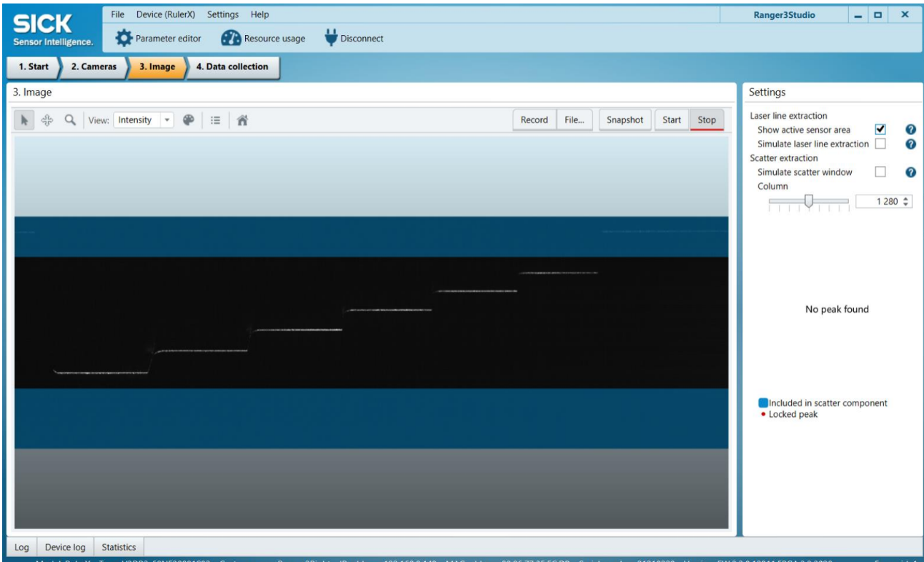The height and width of the screenshot is (562, 924).
Task: Go to step 1. Start
Action: tap(32, 66)
